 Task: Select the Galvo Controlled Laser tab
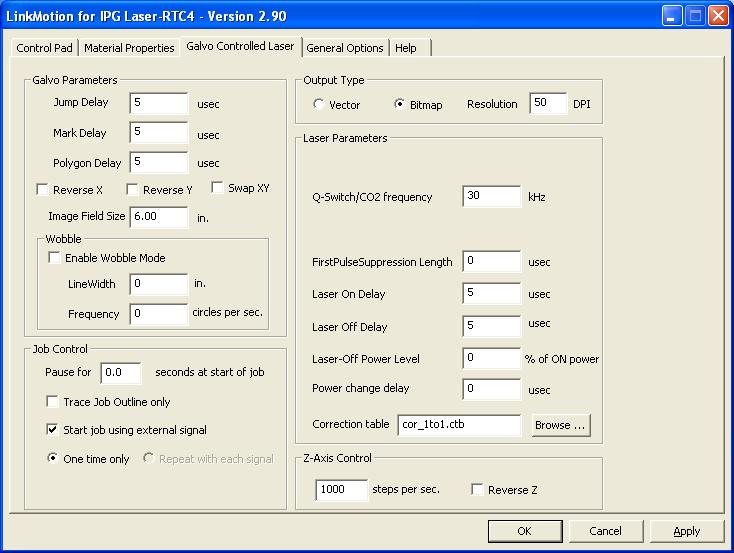(240, 46)
